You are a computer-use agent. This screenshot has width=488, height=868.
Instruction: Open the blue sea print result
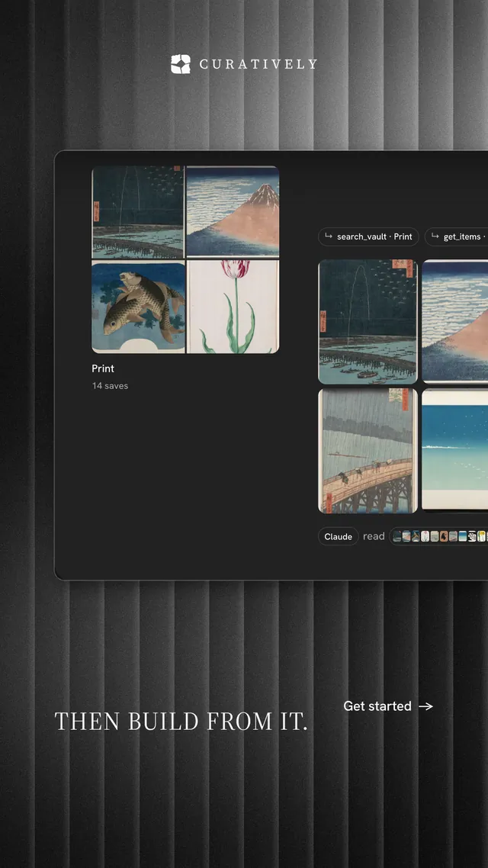454,449
